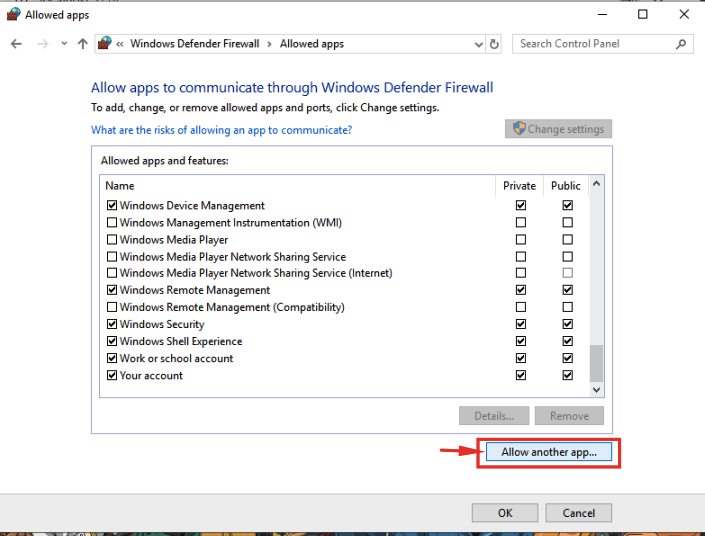Click the Change settings button

click(558, 129)
